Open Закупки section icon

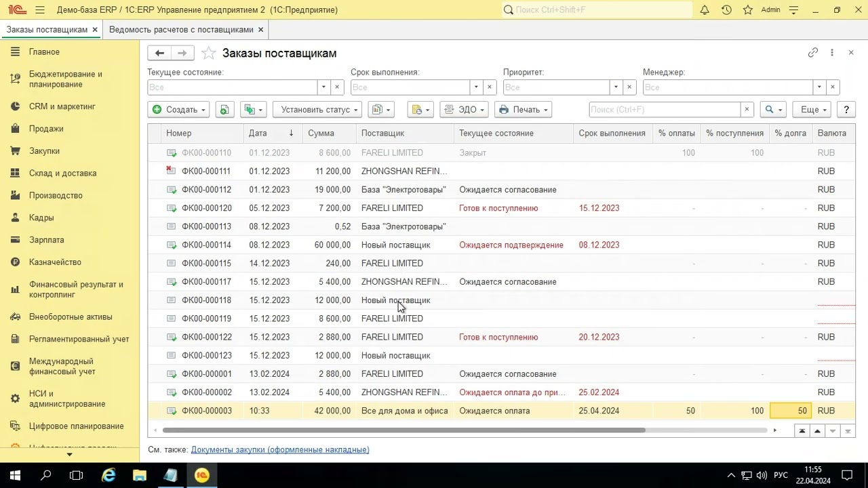pos(15,151)
